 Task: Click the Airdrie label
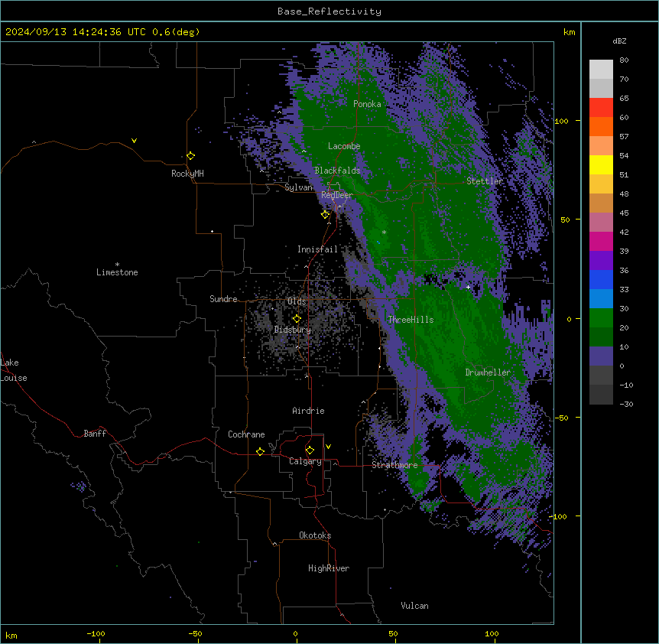pos(309,411)
